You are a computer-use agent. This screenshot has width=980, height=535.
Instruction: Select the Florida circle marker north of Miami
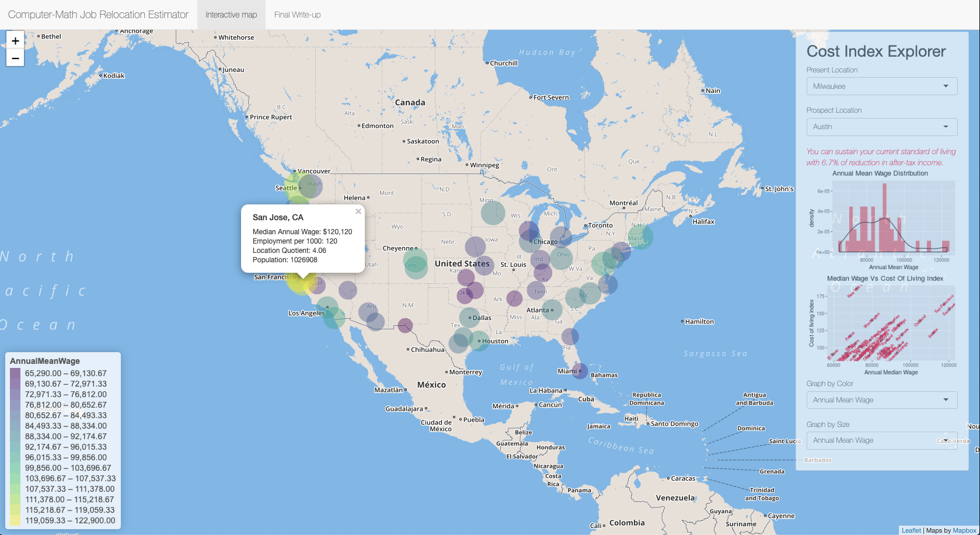point(570,336)
